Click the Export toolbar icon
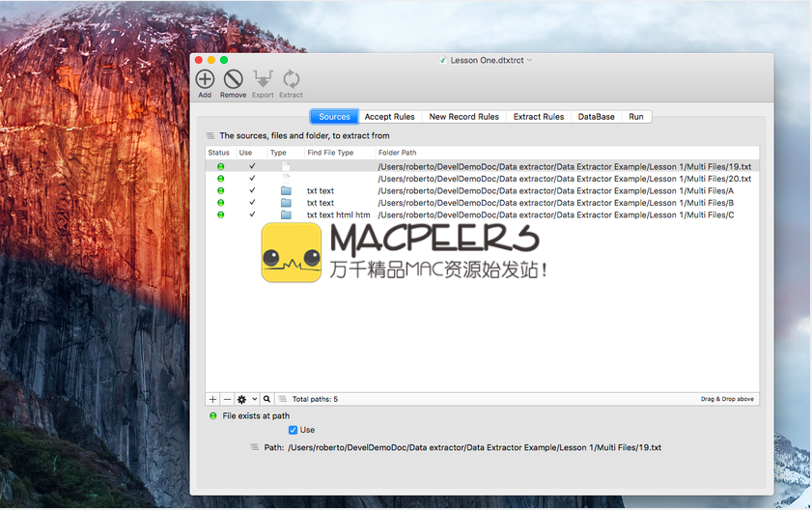Image resolution: width=812 pixels, height=510 pixels. 263,80
